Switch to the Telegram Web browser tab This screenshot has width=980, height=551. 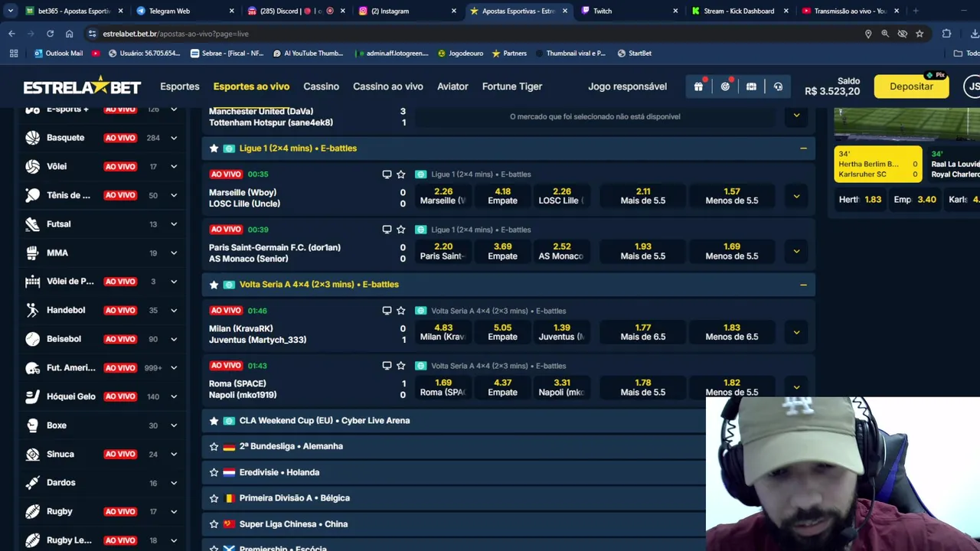[185, 11]
